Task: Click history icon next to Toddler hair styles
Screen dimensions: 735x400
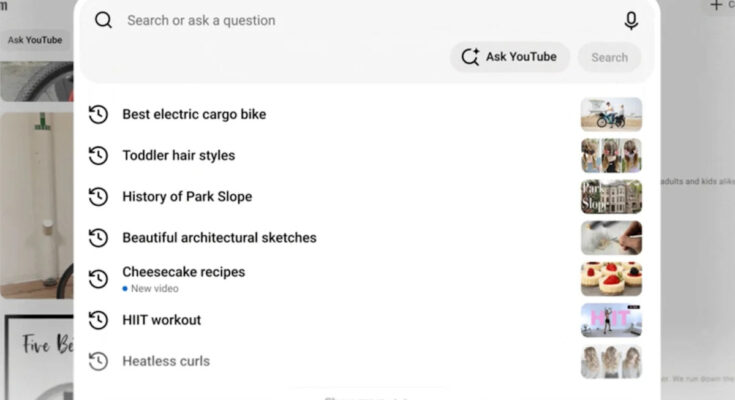Action: 98,156
